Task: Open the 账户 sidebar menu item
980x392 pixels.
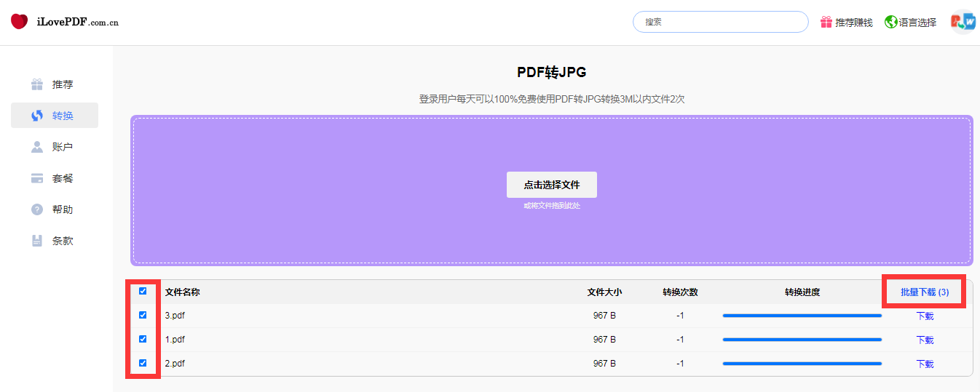Action: point(62,147)
